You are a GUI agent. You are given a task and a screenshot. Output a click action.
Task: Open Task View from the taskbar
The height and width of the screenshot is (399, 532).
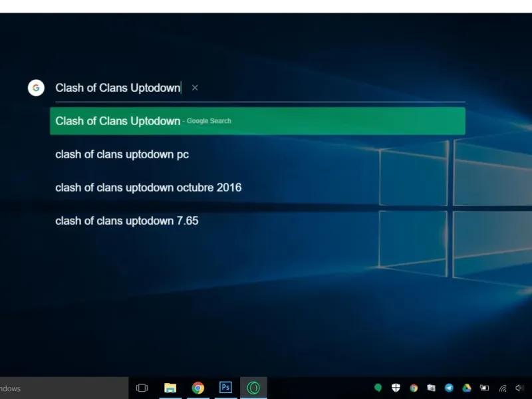(142, 388)
